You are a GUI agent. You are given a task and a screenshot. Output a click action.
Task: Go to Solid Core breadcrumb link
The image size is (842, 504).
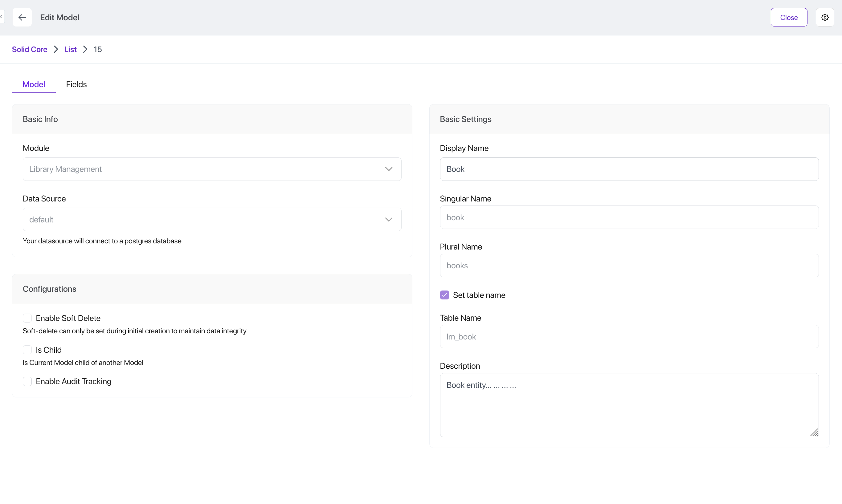pos(30,50)
